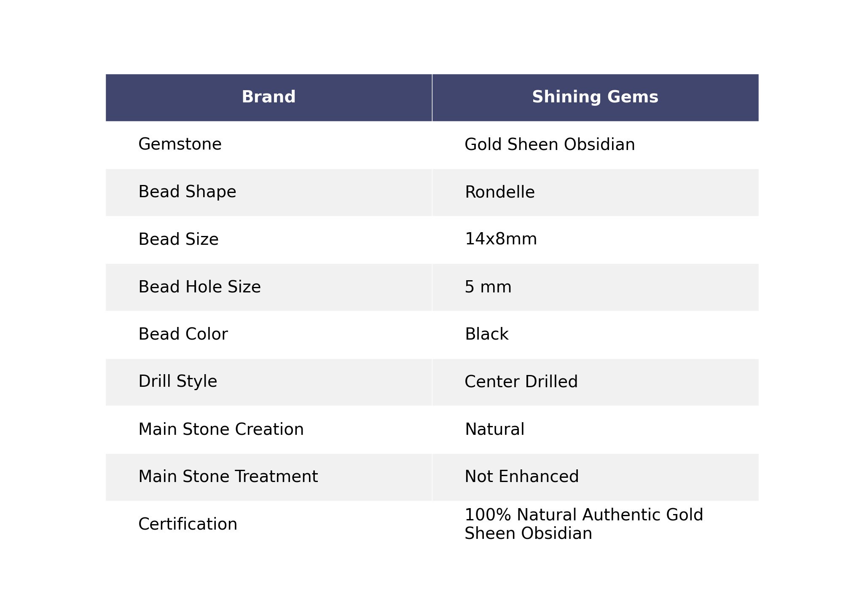The height and width of the screenshot is (616, 843).
Task: Click the Center Drilled value
Action: 521,382
